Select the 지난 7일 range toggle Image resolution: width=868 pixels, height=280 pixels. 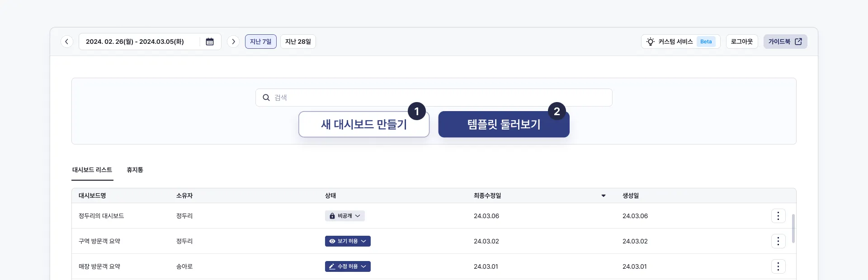(x=261, y=42)
